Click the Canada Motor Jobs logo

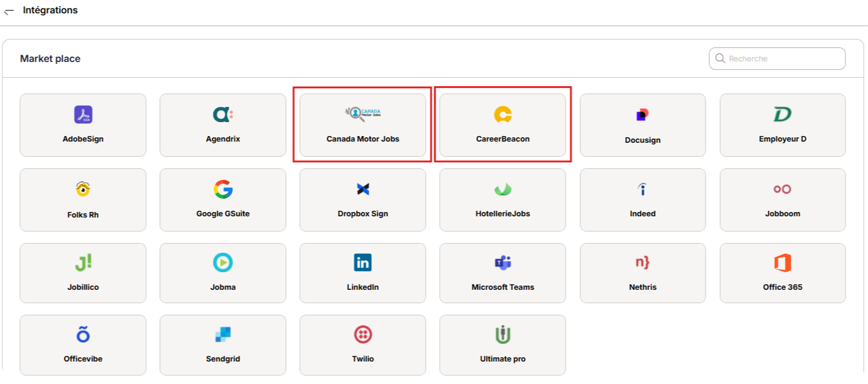tap(363, 112)
